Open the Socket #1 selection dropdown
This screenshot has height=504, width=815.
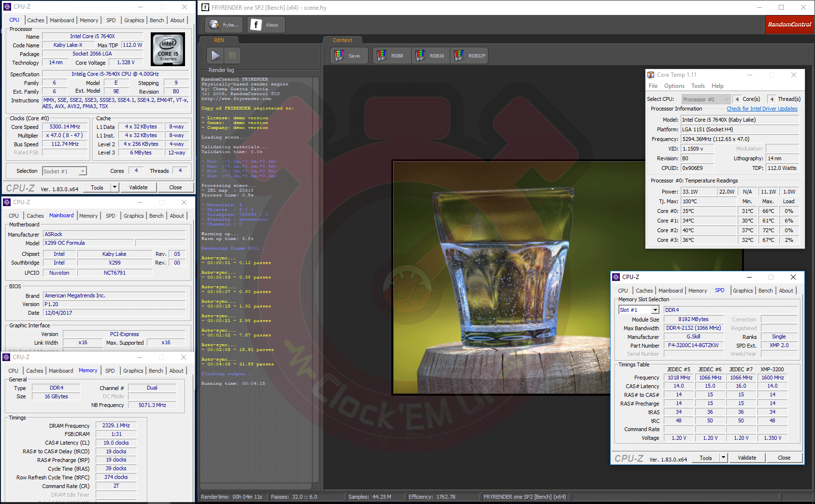click(x=83, y=171)
